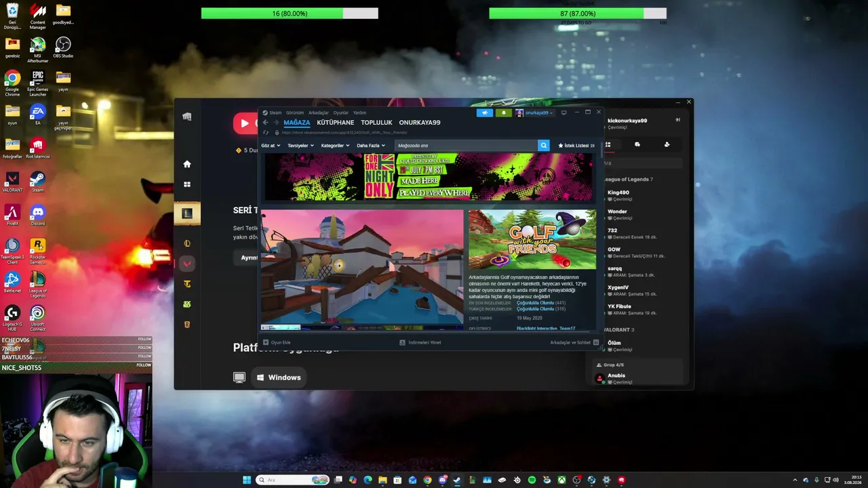Screen dimensions: 868x488
Task: Open the ONURKAYA99 profile tab
Action: [x=420, y=123]
